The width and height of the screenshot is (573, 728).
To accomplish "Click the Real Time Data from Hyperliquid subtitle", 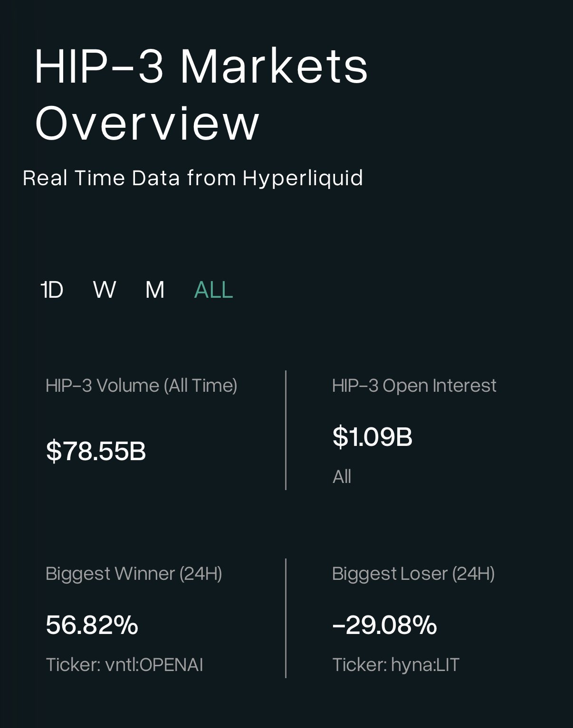I will tap(193, 178).
